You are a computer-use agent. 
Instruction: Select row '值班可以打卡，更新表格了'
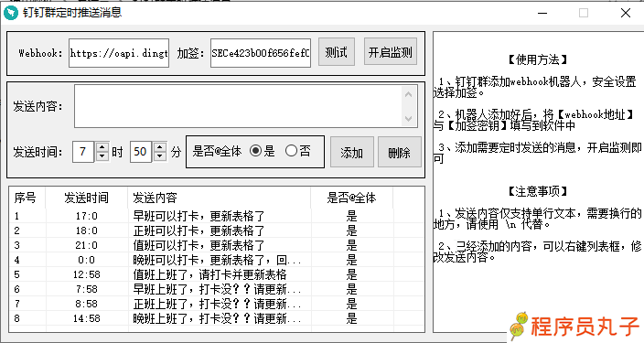tap(217, 245)
